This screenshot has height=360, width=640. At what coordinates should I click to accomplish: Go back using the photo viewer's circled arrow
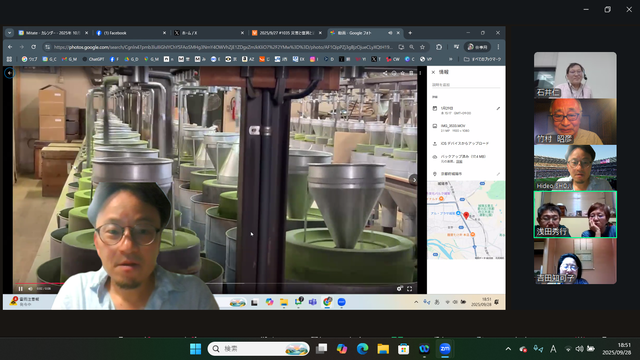point(9,73)
